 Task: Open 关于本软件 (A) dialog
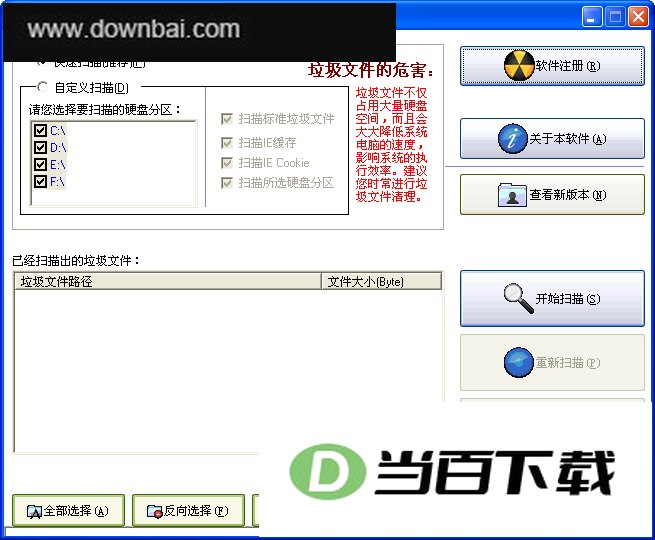coord(552,139)
